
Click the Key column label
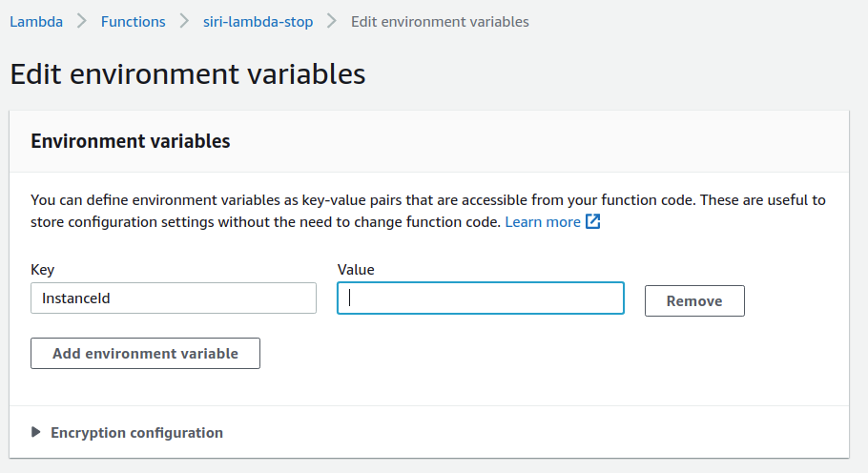pos(43,270)
